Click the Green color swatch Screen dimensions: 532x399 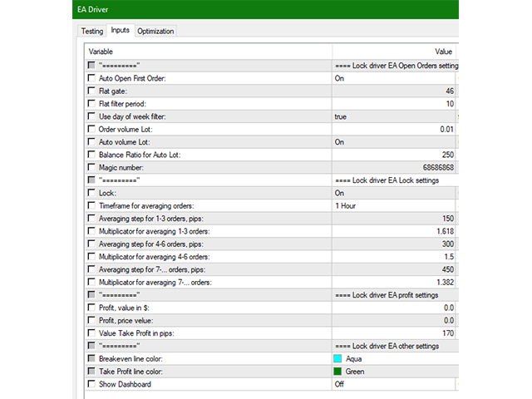337,372
